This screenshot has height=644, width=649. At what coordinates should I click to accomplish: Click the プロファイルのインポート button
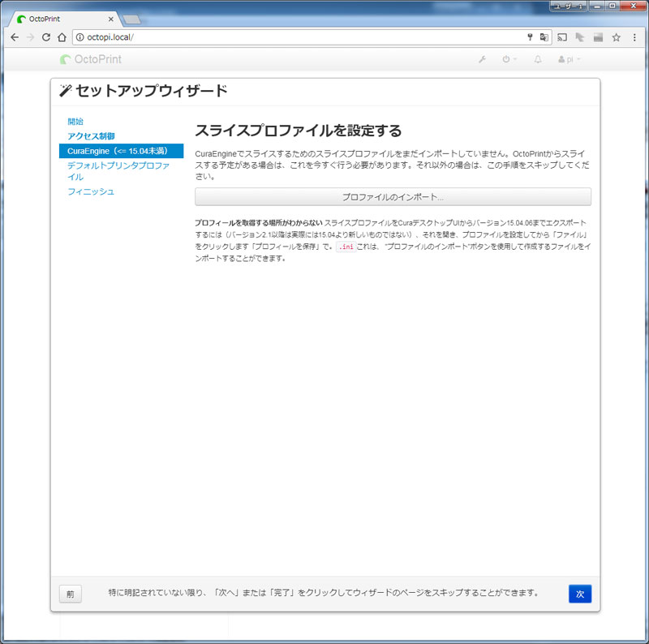(393, 197)
